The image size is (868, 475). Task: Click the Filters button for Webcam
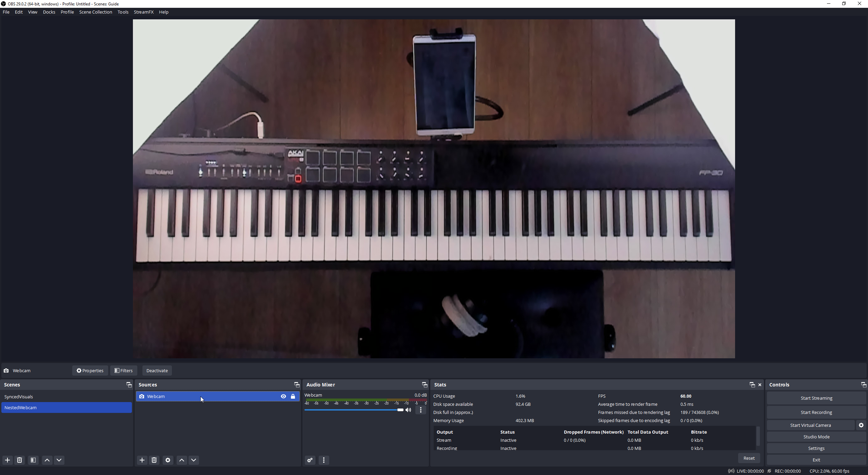click(x=124, y=370)
